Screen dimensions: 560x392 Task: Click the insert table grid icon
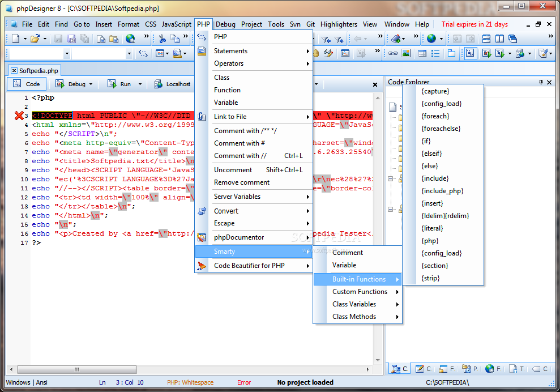tap(422, 54)
